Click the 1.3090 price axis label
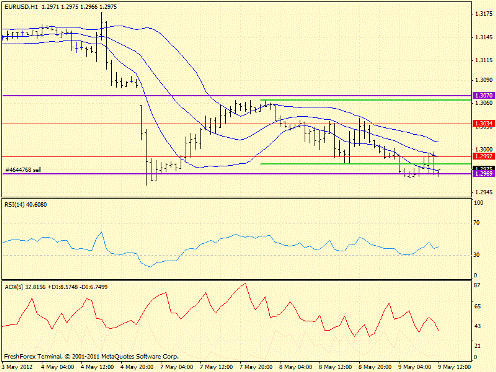The image size is (496, 372). click(483, 80)
